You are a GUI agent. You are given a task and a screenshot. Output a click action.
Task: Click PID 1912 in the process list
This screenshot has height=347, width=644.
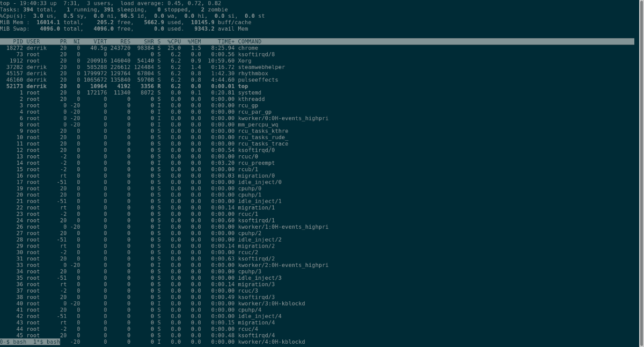pyautogui.click(x=16, y=61)
